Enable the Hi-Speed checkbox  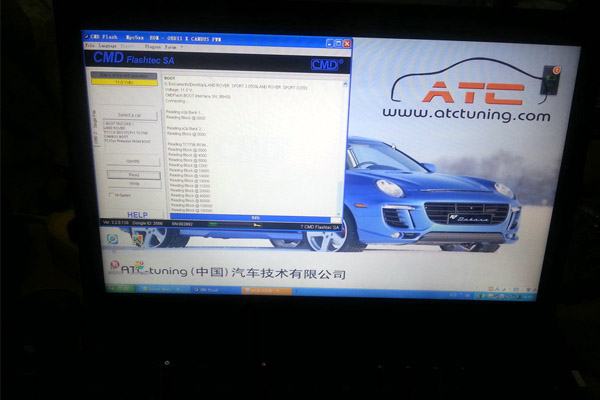coord(111,195)
